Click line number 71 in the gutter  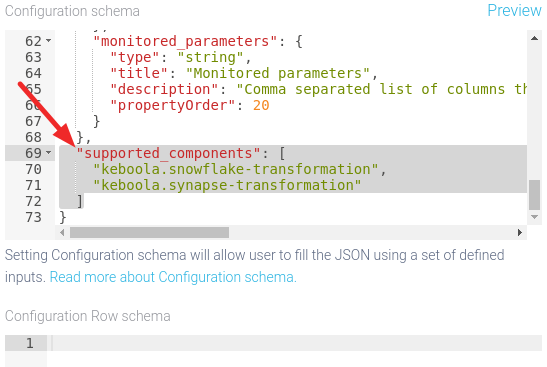(x=33, y=185)
